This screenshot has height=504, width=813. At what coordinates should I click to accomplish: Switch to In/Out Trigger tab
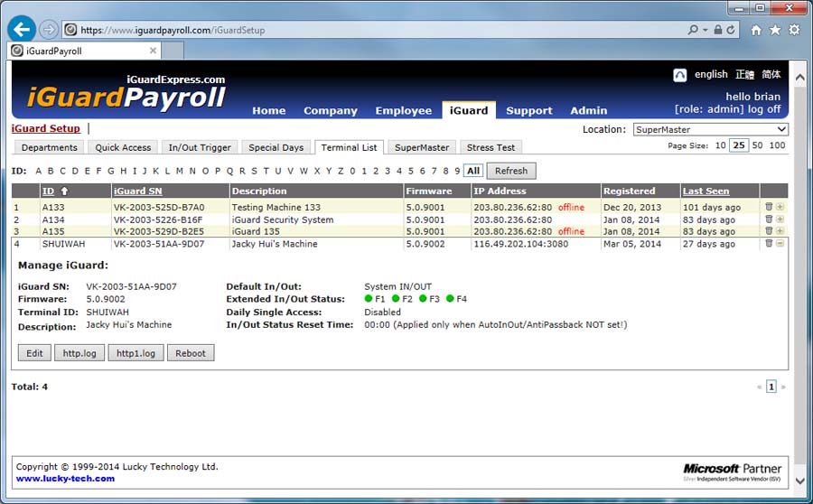tap(200, 147)
